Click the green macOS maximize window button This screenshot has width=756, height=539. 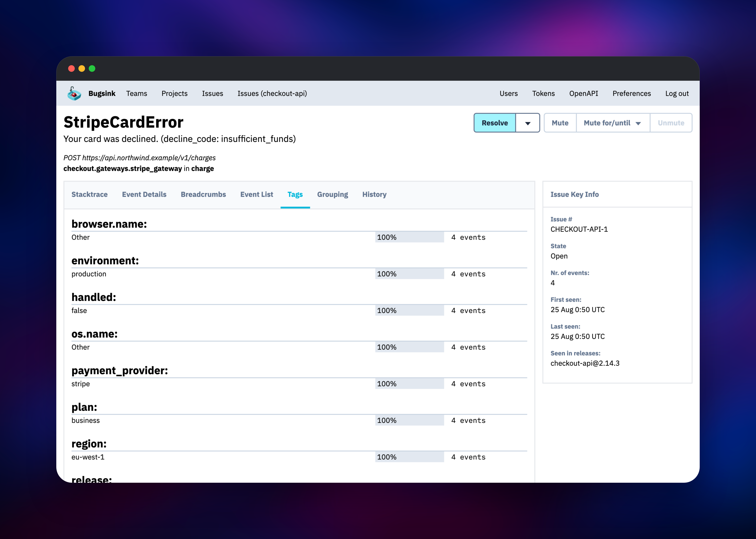pyautogui.click(x=92, y=68)
